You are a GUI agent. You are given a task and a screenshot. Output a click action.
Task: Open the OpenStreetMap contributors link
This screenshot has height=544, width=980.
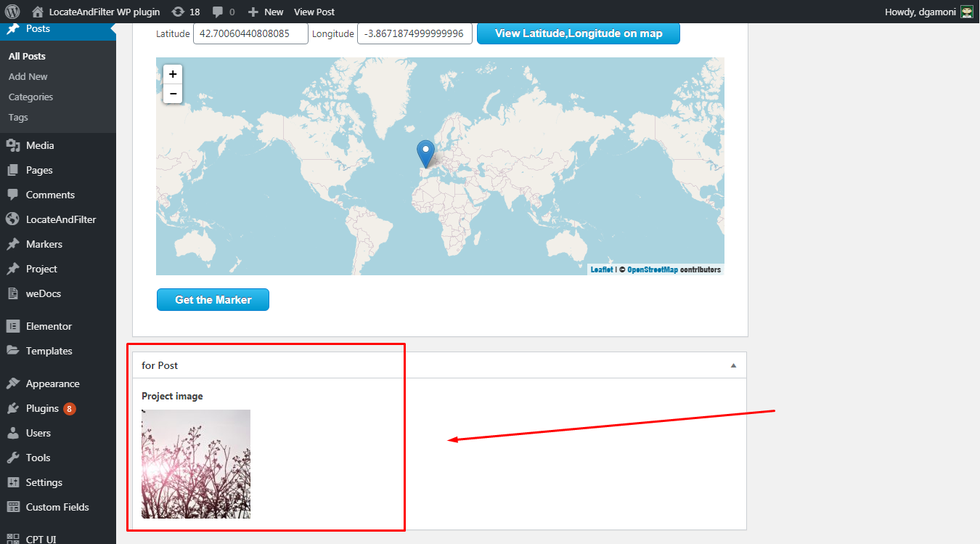[652, 268]
